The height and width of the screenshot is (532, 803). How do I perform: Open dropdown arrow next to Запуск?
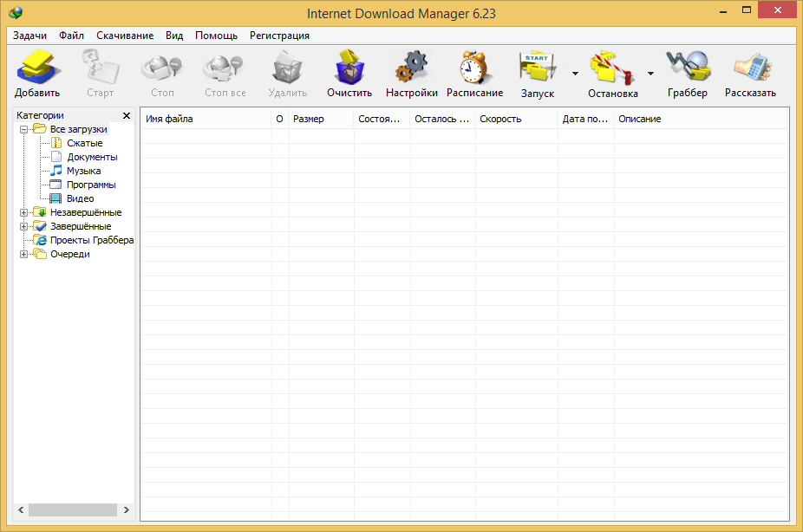[574, 74]
